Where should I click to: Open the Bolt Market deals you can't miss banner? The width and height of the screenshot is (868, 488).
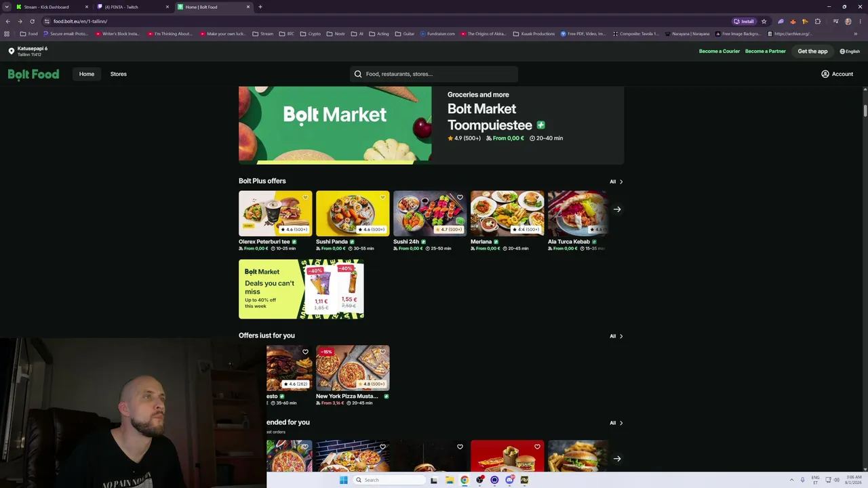[x=301, y=289]
